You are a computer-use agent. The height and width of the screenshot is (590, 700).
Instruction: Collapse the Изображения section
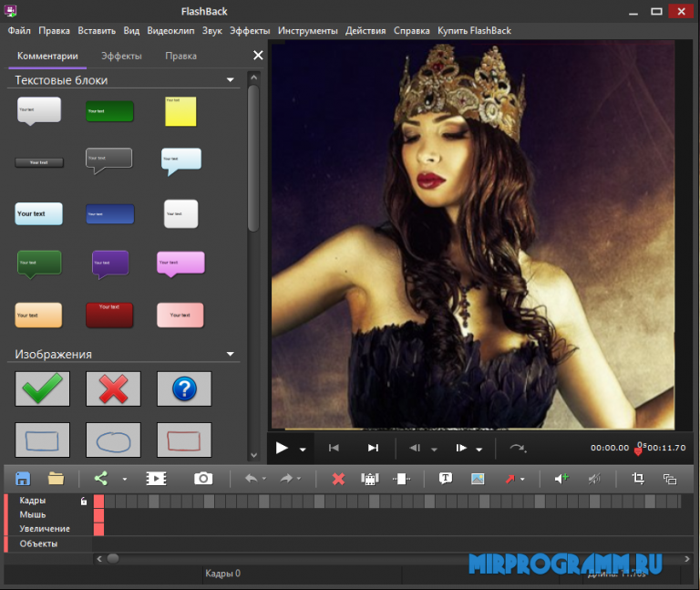tap(231, 354)
